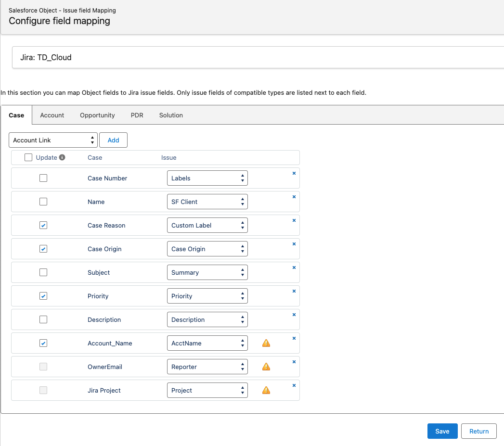The height and width of the screenshot is (446, 504).
Task: Remove the Subject mapping row
Action: tap(294, 268)
